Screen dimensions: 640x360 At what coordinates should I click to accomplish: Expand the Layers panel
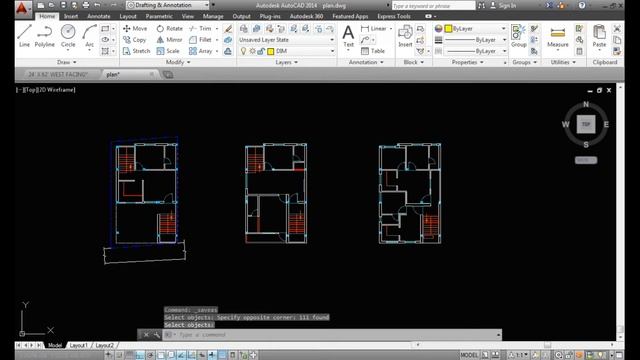287,62
